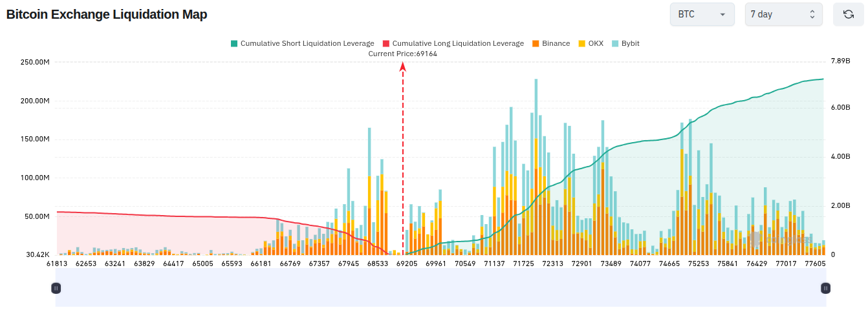Viewport: 868px width, 310px height.
Task: Click the green short leverage legend swatch
Action: click(x=234, y=43)
